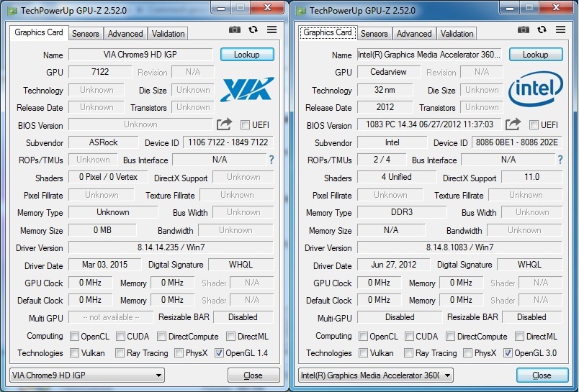Click Lookup button in Intel window
Viewport: 579px width, 392px height.
click(x=536, y=55)
